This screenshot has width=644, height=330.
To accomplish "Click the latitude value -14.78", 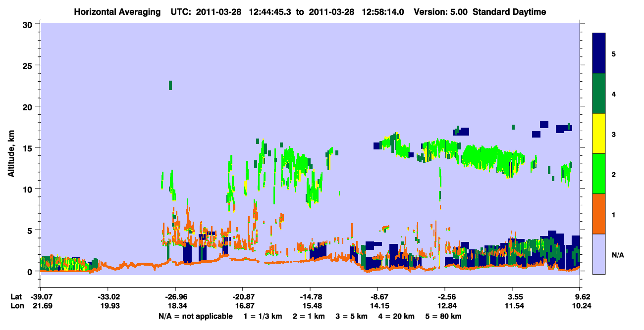I will click(x=310, y=297).
